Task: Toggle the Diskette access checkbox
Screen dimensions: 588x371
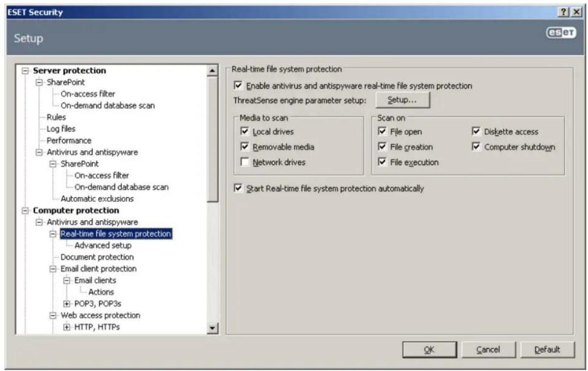Action: tap(476, 132)
